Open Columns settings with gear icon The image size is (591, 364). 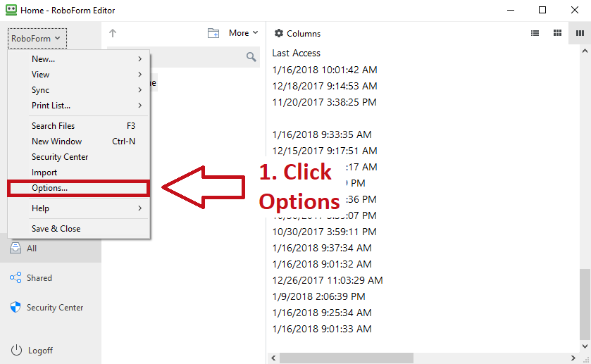pos(279,33)
